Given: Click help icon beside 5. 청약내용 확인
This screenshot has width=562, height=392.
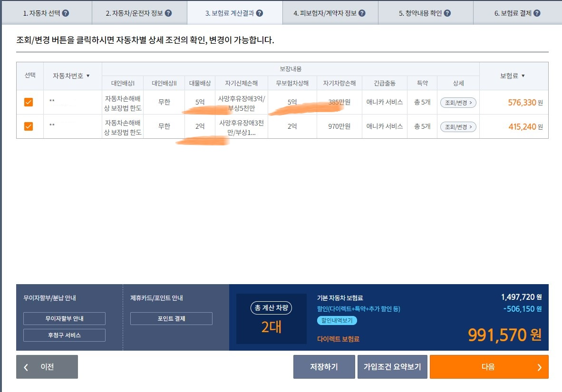Looking at the screenshot, I should click(x=447, y=13).
